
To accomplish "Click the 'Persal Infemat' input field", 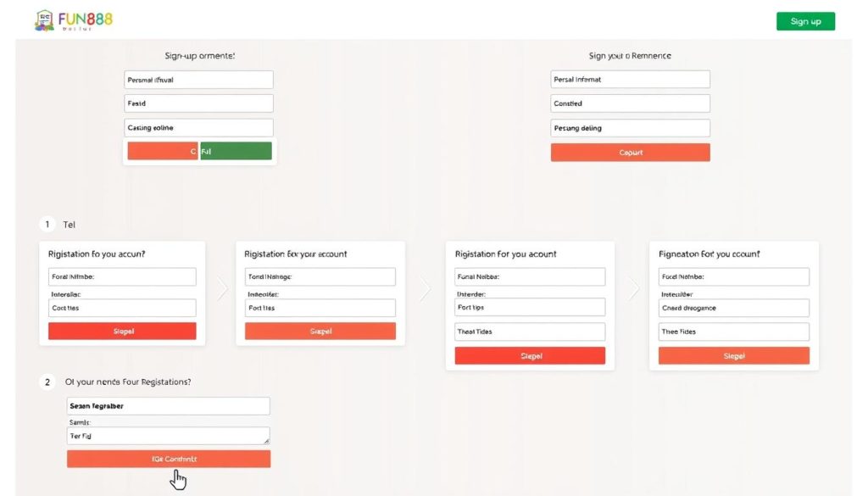I will [630, 79].
